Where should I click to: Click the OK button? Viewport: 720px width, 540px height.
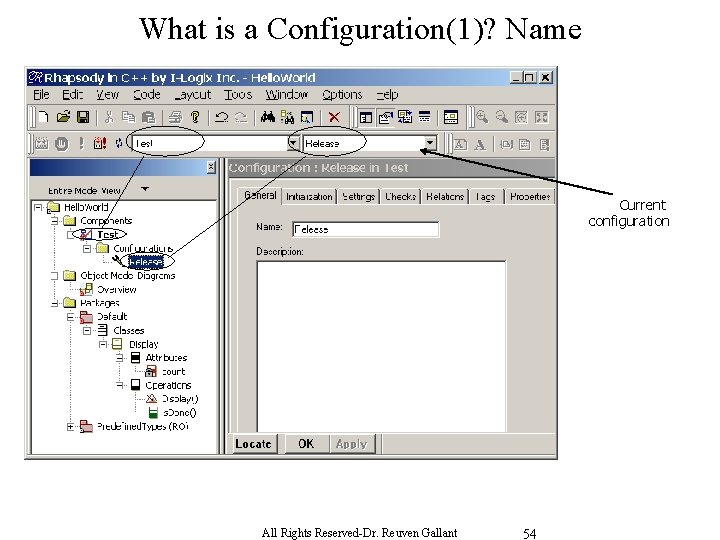click(306, 444)
